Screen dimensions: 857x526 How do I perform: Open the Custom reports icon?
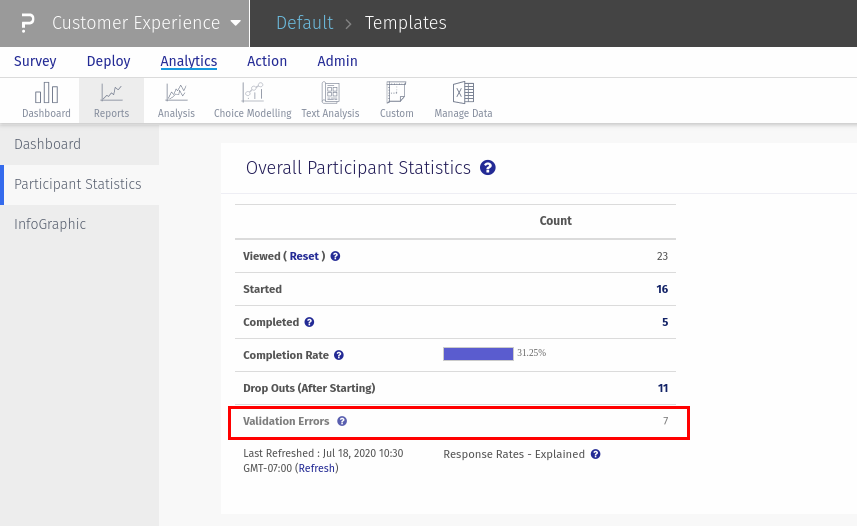coord(396,100)
